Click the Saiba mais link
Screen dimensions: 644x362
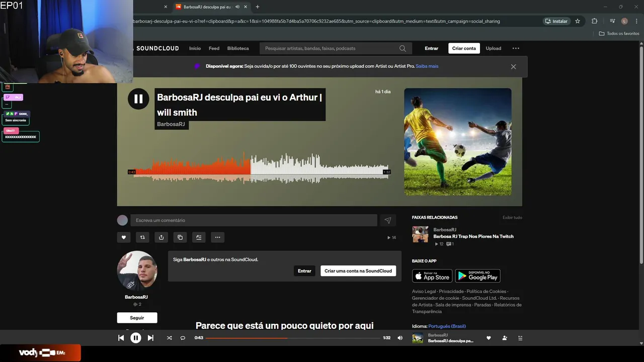point(427,66)
